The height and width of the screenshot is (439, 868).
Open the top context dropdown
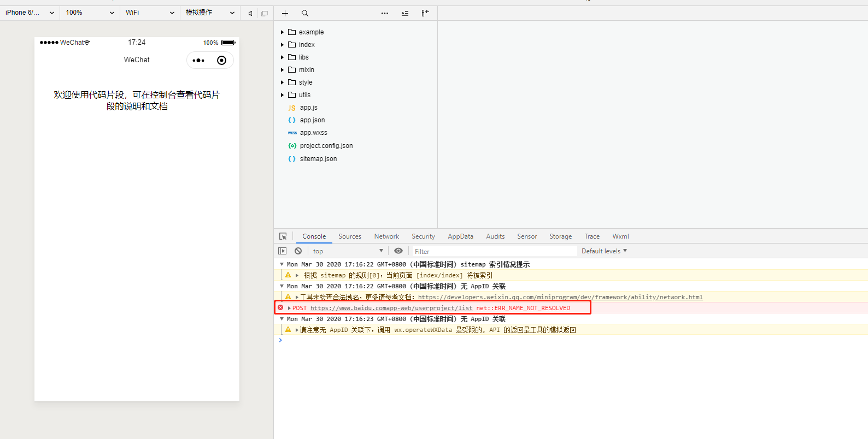pyautogui.click(x=348, y=251)
